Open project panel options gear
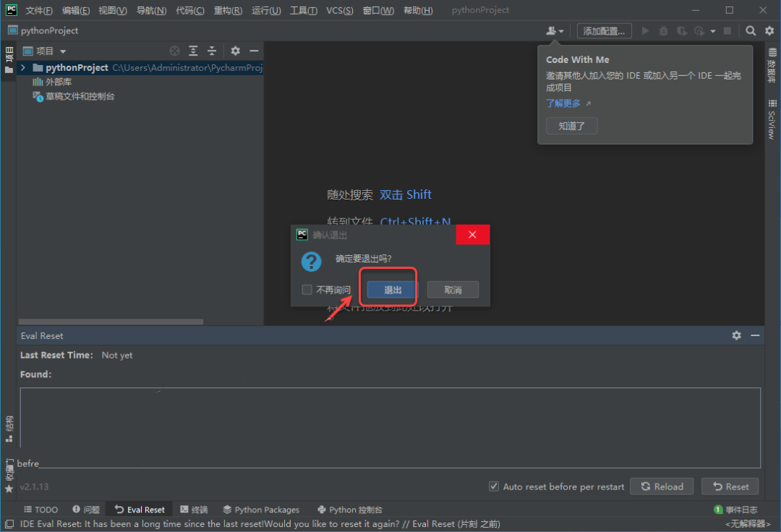The image size is (781, 532). (235, 51)
